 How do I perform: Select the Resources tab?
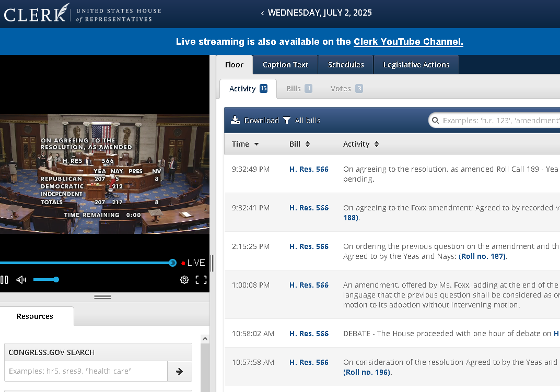pyautogui.click(x=35, y=316)
